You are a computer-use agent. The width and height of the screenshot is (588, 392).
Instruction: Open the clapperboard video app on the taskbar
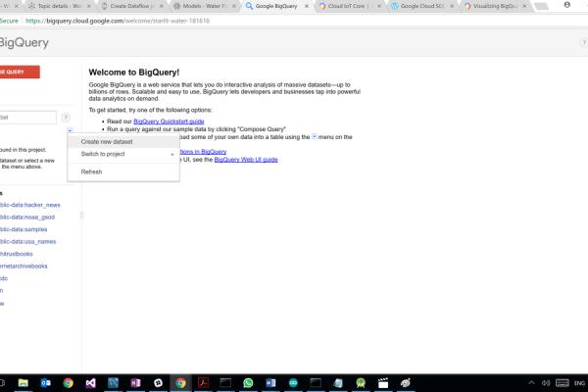[x=383, y=383]
